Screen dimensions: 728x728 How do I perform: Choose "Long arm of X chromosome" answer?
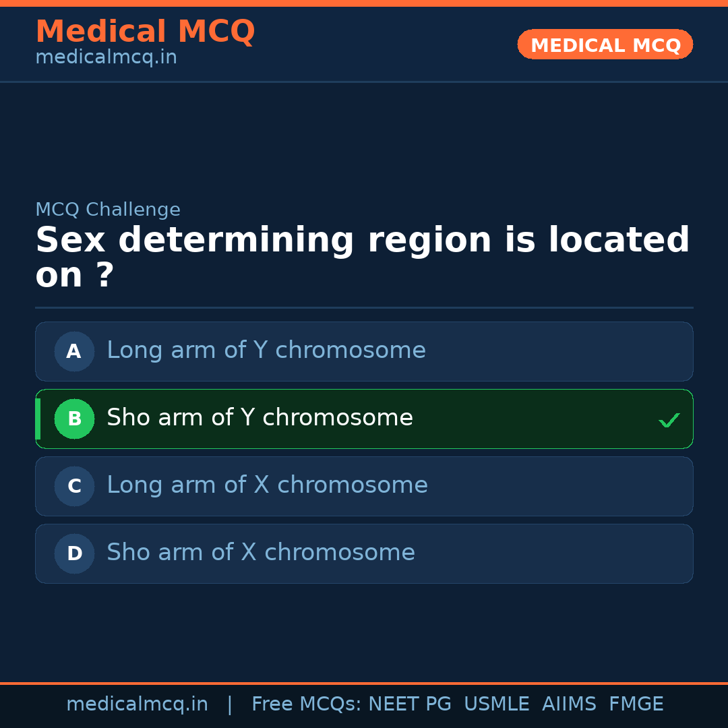point(267,485)
